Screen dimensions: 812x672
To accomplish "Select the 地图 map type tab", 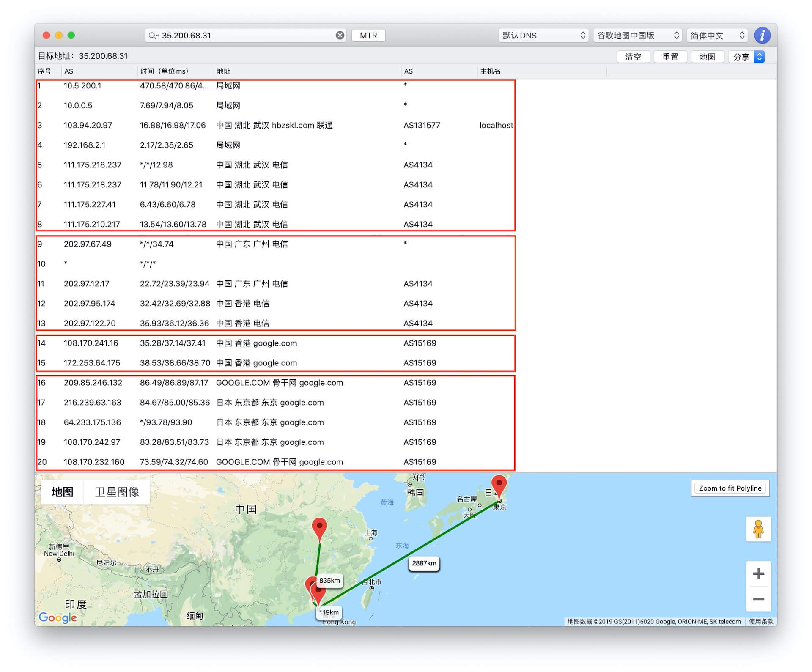I will pyautogui.click(x=63, y=492).
